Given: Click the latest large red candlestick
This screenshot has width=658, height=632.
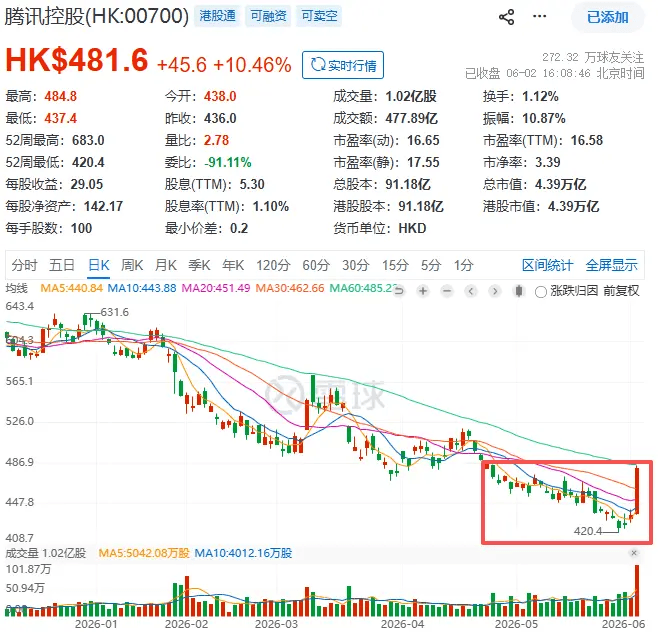Looking at the screenshot, I should 637,490.
